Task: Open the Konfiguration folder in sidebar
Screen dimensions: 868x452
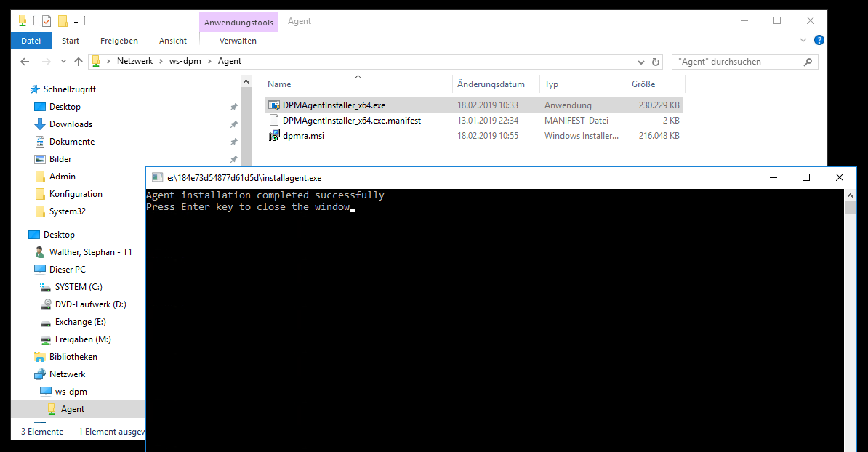Action: click(76, 193)
